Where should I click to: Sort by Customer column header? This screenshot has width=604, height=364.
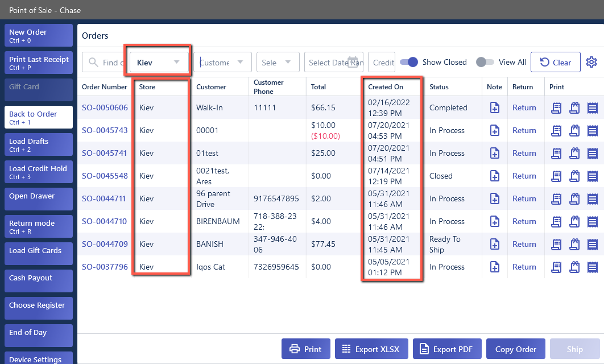click(x=211, y=87)
